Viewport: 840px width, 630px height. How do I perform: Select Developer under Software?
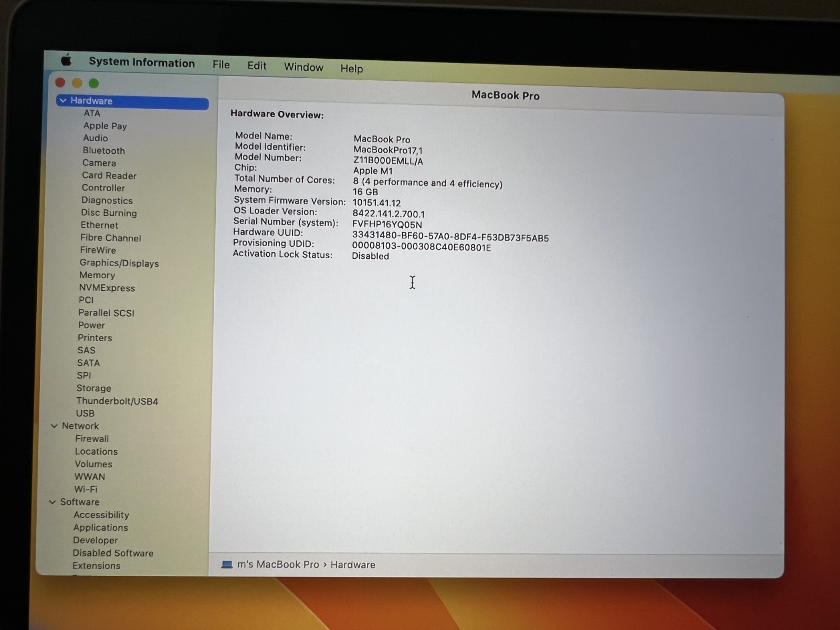[96, 540]
